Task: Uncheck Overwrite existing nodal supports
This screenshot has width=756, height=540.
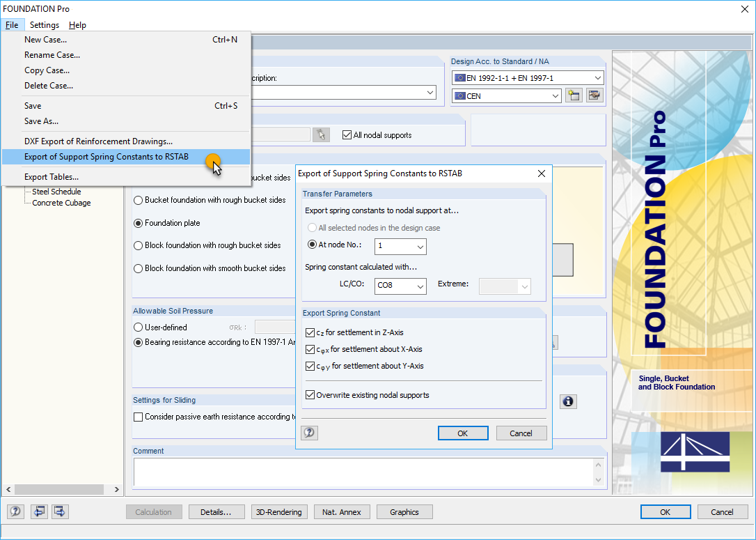Action: tap(310, 395)
